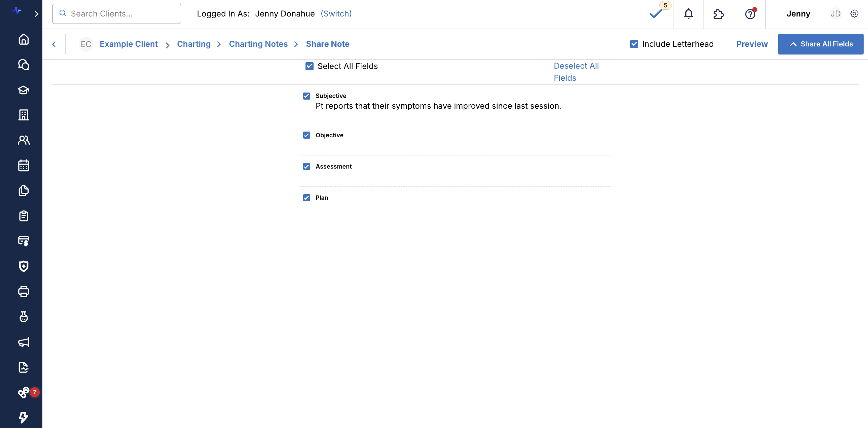This screenshot has height=428, width=868.
Task: Click the help question mark icon
Action: click(750, 14)
